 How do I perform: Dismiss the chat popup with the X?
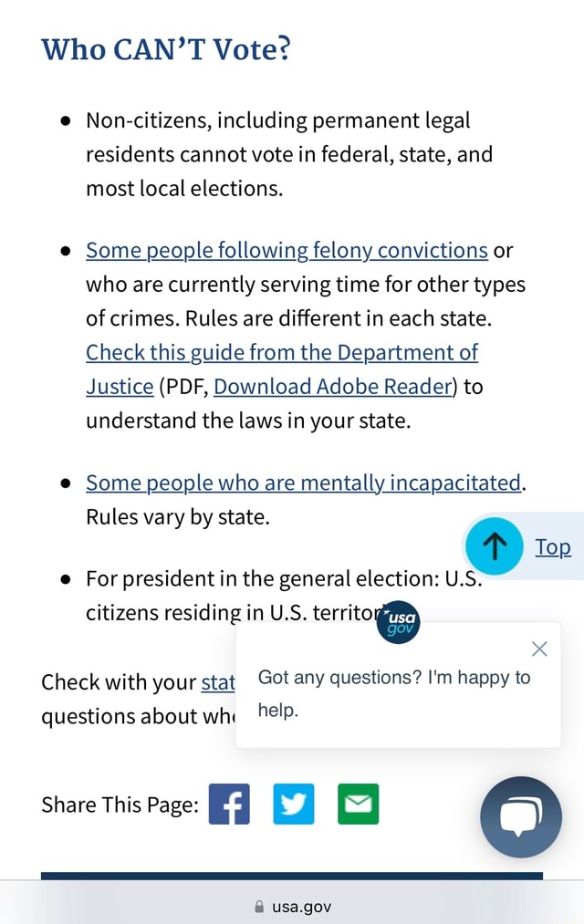point(539,649)
